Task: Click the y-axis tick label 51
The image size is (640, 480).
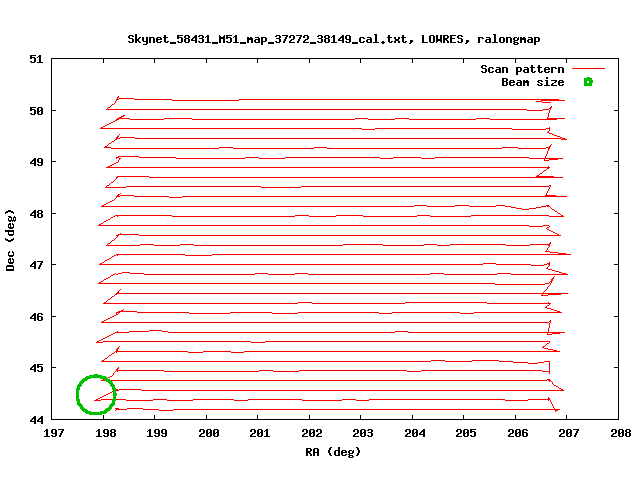Action: [36, 59]
